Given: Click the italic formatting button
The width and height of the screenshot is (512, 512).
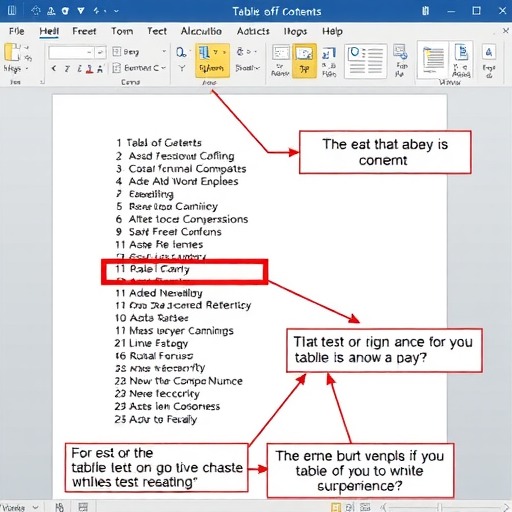Looking at the screenshot, I should pos(67,69).
